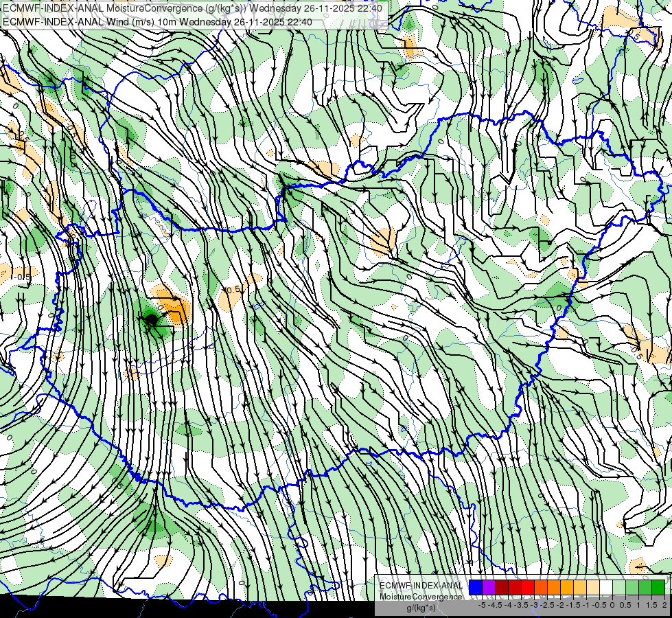
Task: Click the orange-red swatch between -3 and -2.5
Action: (541, 588)
